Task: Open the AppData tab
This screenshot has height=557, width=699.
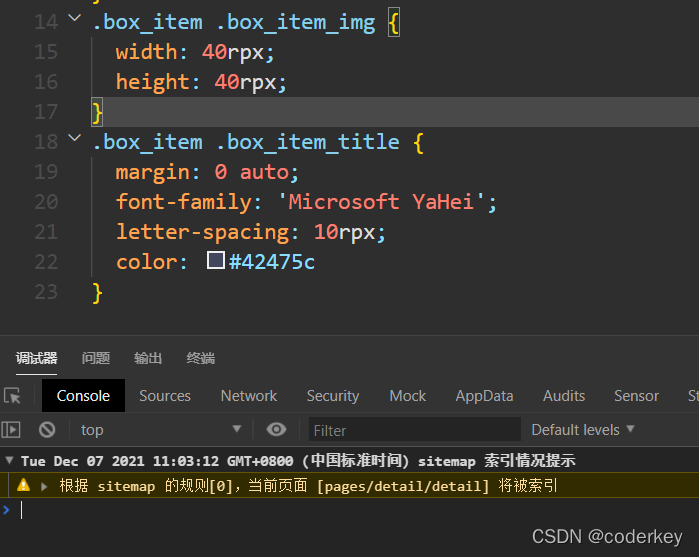Action: 484,396
